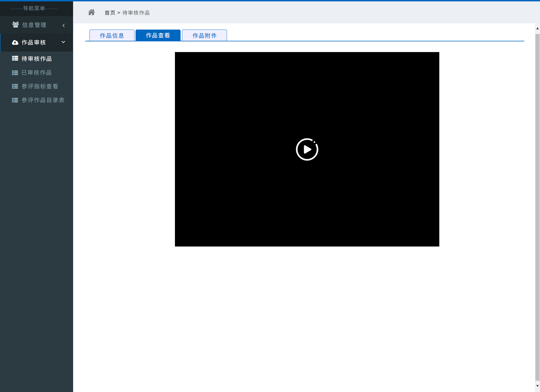This screenshot has height=392, width=540.
Task: Click the 信息管理 users icon
Action: pyautogui.click(x=15, y=25)
